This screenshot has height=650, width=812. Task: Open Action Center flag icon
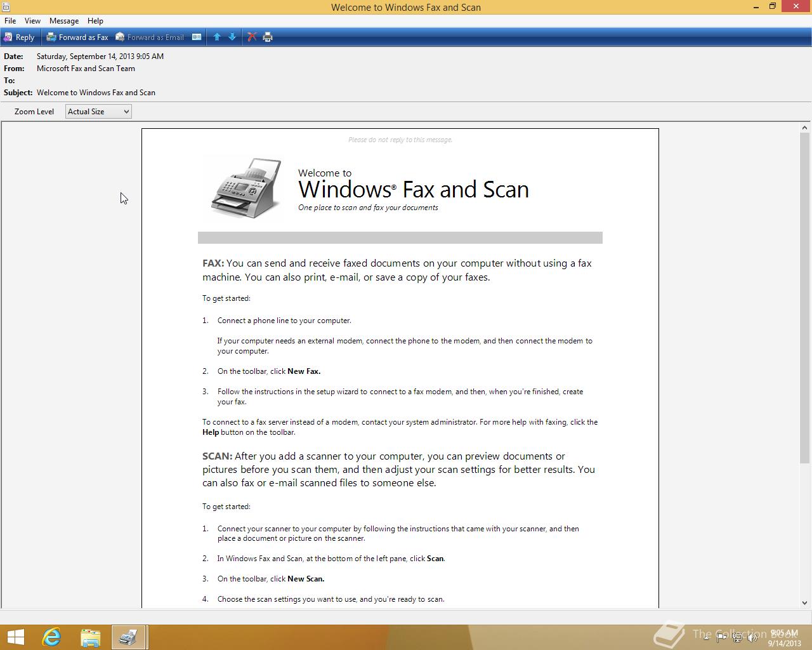point(722,638)
